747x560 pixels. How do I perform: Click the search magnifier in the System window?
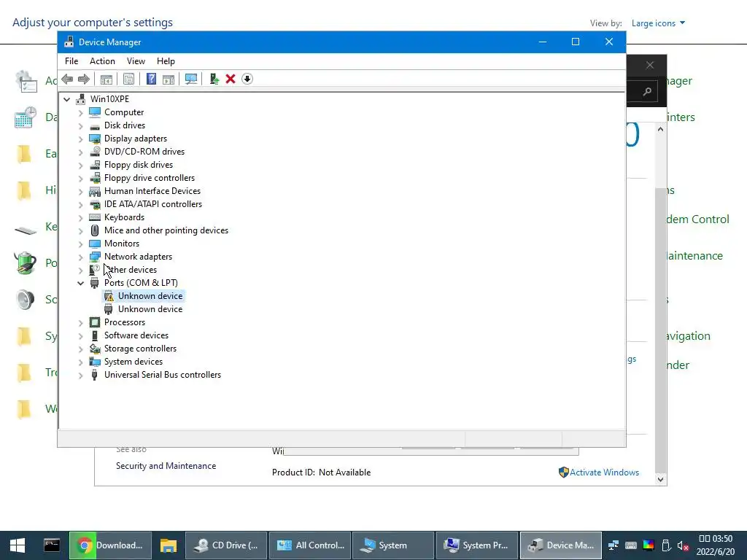(647, 91)
